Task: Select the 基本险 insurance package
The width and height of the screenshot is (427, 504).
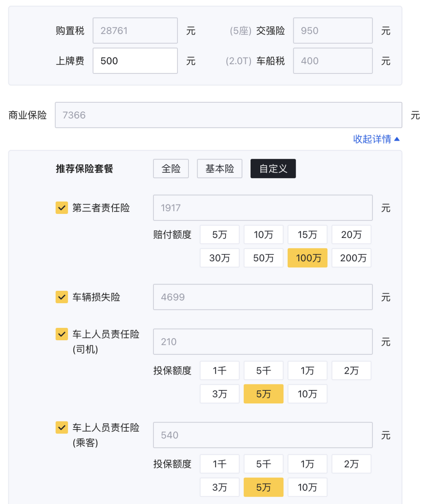Action: [x=220, y=169]
